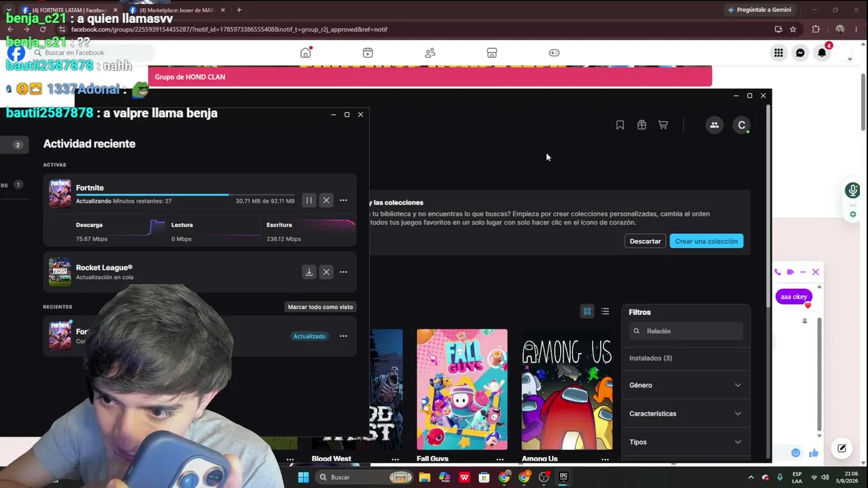Open a new browser tab
868x488 pixels.
pyautogui.click(x=239, y=10)
